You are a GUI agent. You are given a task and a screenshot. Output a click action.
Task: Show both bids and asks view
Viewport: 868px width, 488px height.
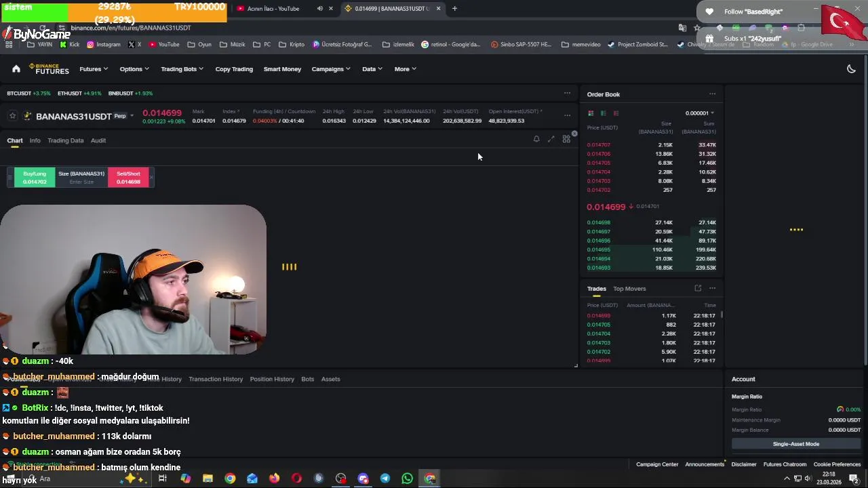coord(591,113)
